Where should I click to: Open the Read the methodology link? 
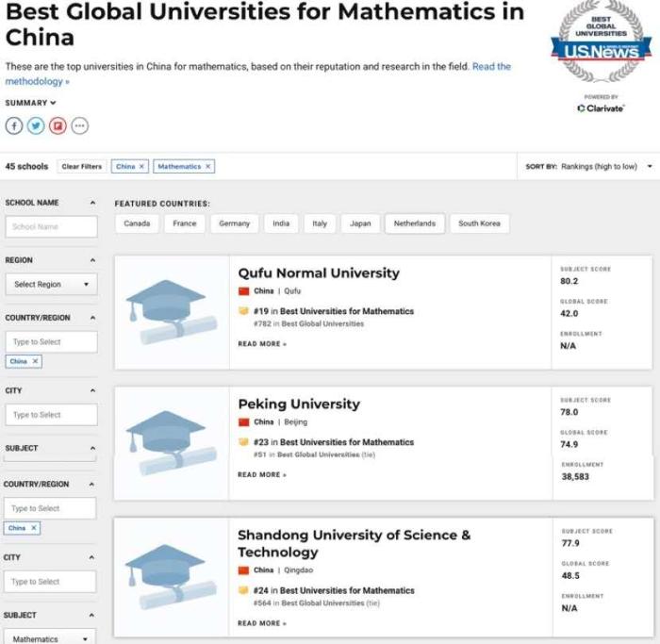[491, 67]
